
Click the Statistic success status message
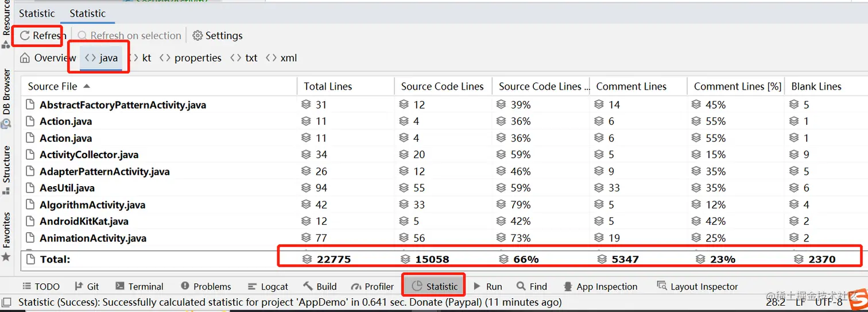coord(289,302)
